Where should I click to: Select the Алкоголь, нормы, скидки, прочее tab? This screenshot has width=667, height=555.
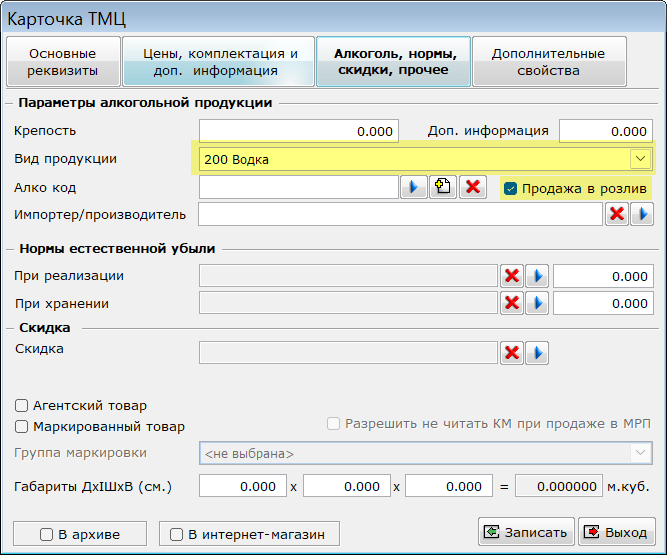tap(393, 62)
